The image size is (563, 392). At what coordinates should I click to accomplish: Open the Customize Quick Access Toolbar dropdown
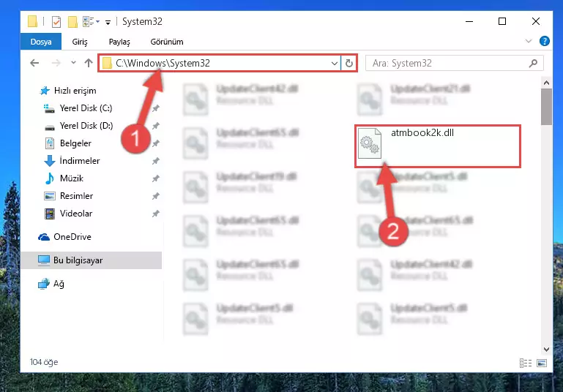tap(108, 23)
